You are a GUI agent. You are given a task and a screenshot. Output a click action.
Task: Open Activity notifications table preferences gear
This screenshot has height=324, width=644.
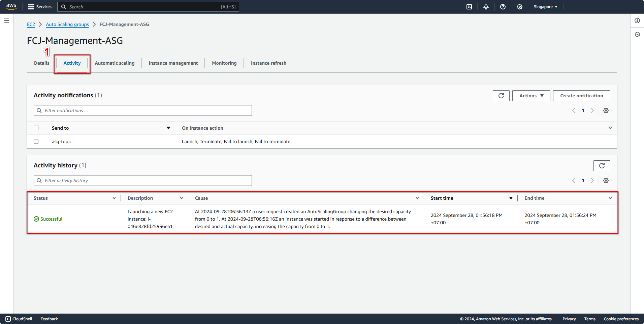pos(606,110)
